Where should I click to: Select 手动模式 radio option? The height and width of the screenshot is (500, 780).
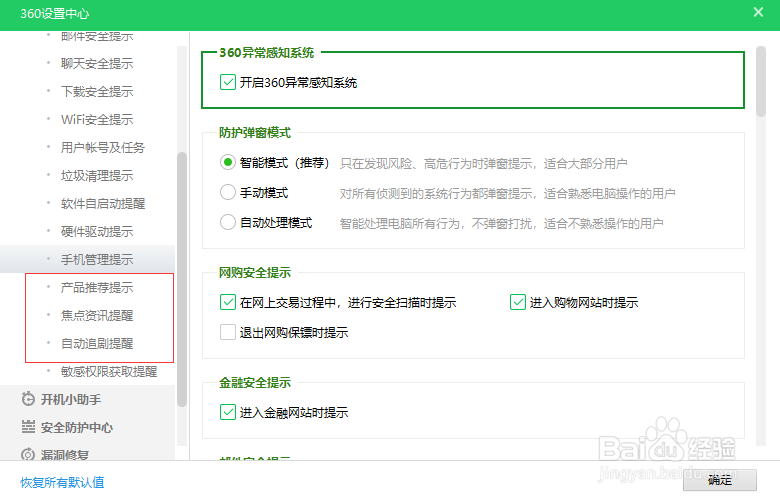coord(228,192)
